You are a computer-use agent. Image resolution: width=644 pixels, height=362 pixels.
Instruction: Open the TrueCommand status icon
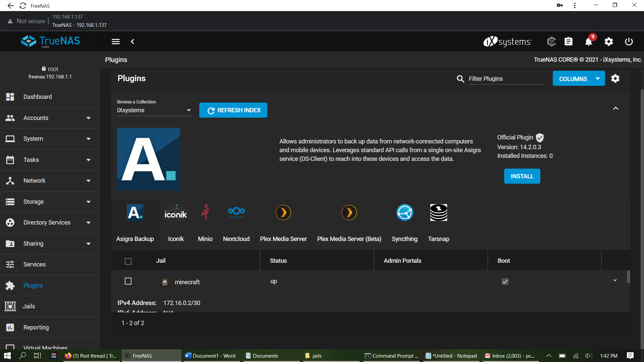click(551, 42)
